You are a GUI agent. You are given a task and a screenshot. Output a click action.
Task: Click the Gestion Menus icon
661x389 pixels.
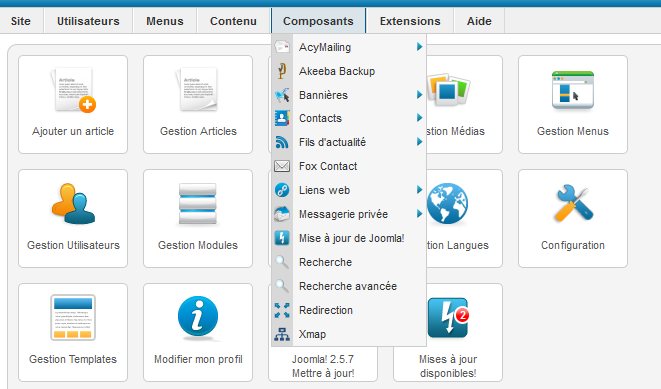tap(573, 90)
